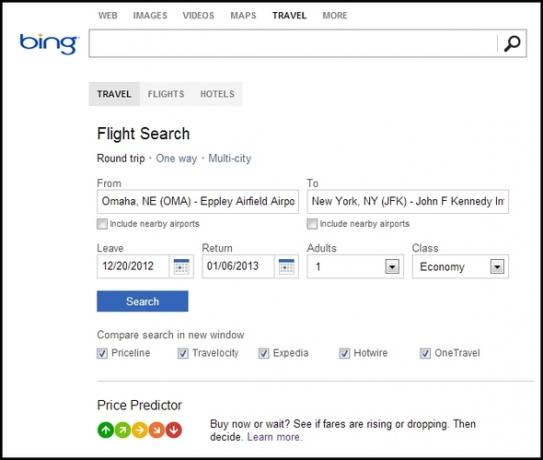Click the green up-arrow price predictor icon

[x=106, y=430]
